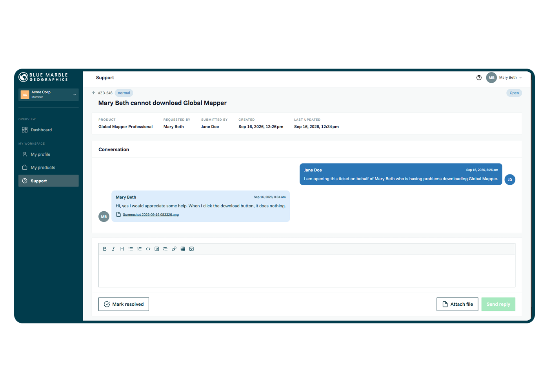Viewport: 549px width, 392px height.
Task: Click the Submitted By value Jane Doe
Action: [x=210, y=127]
